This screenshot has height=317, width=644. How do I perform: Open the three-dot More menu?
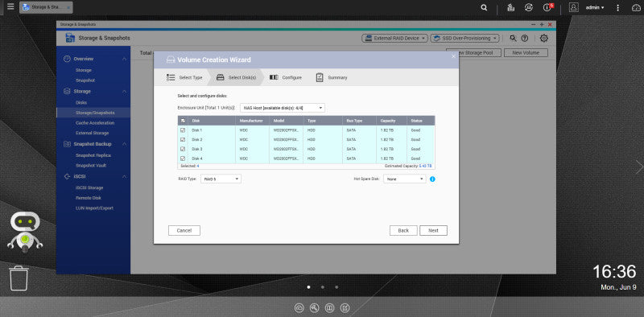[x=617, y=7]
